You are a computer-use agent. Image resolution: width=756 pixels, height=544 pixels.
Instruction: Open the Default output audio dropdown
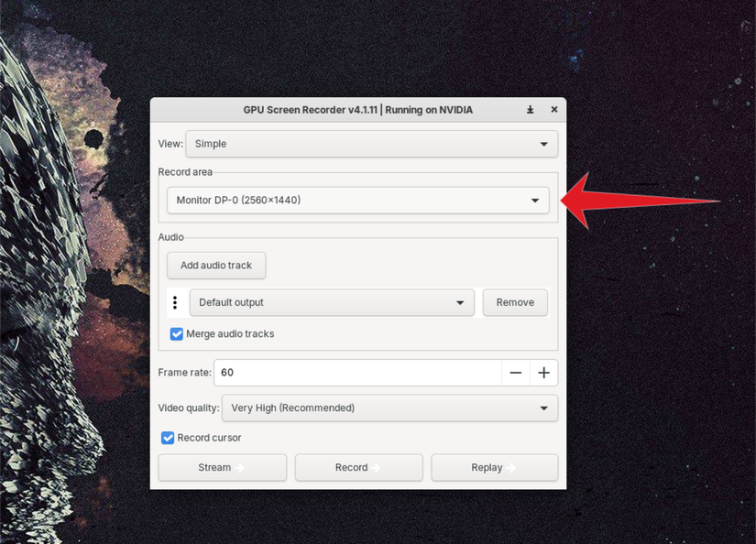pos(332,302)
